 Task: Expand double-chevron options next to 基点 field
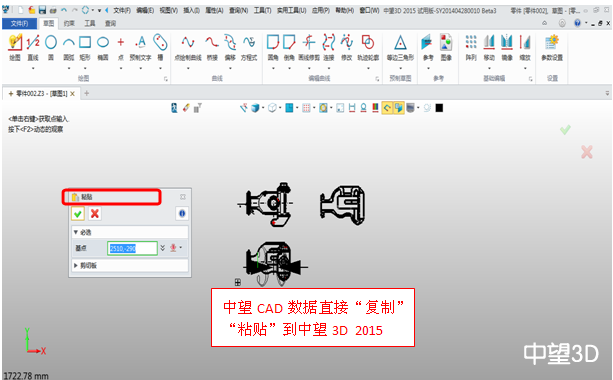tap(163, 247)
